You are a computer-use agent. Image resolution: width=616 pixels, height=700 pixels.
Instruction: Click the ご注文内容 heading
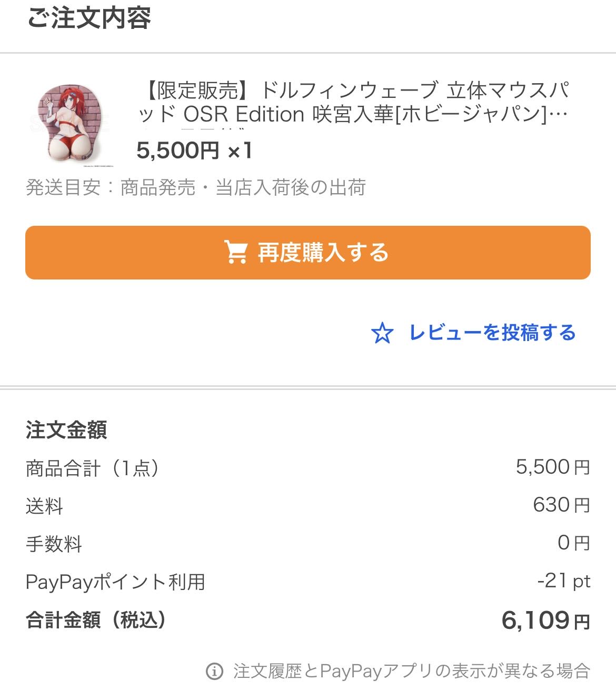pos(89,17)
